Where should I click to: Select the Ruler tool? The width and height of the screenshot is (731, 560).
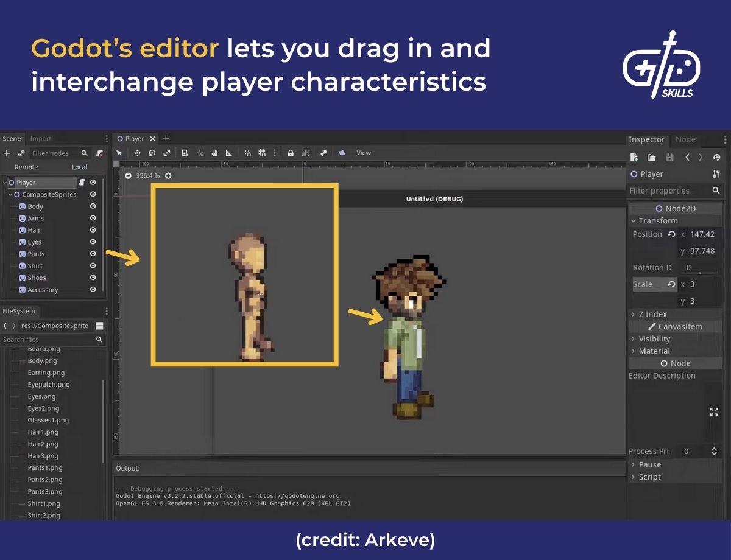click(x=229, y=153)
